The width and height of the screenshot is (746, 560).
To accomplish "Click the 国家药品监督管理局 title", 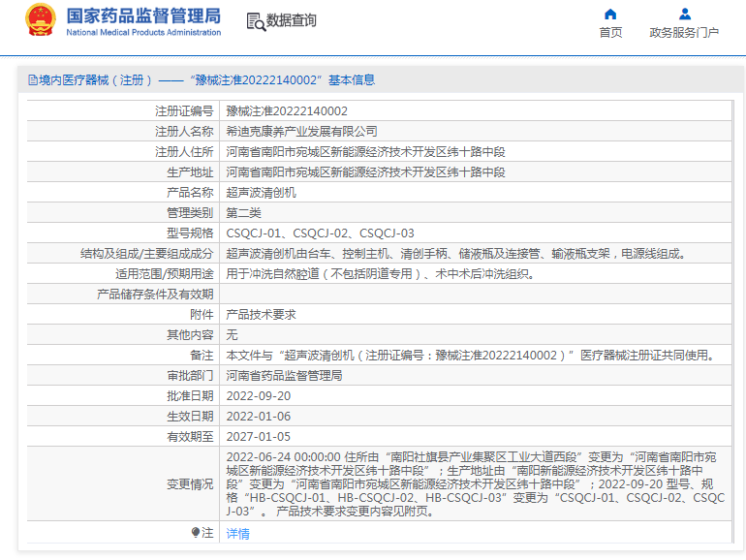I will pyautogui.click(x=143, y=16).
